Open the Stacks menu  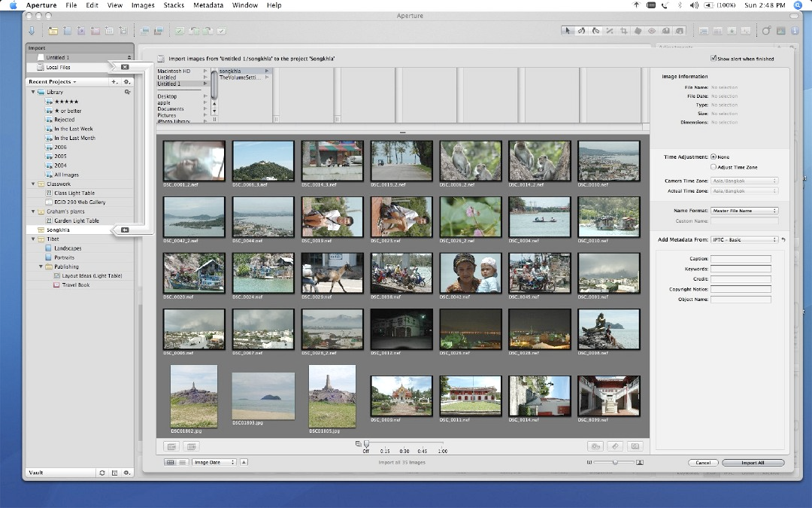point(174,5)
